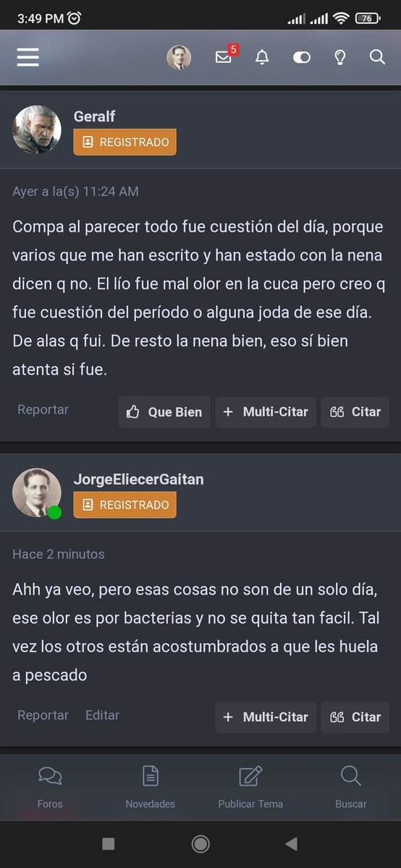The height and width of the screenshot is (868, 401).
Task: Multi-quote Geralf's post
Action: click(266, 412)
